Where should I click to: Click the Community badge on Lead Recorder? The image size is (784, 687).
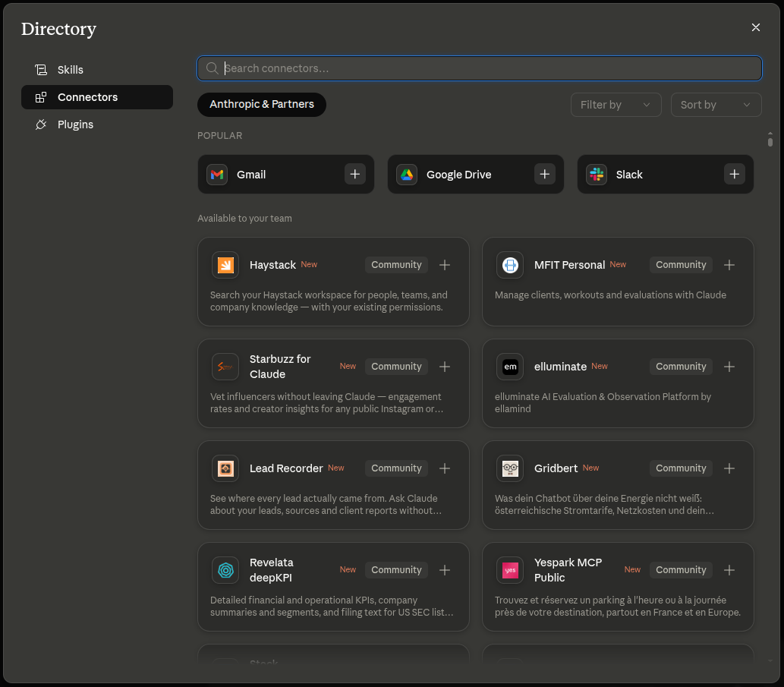coord(396,468)
